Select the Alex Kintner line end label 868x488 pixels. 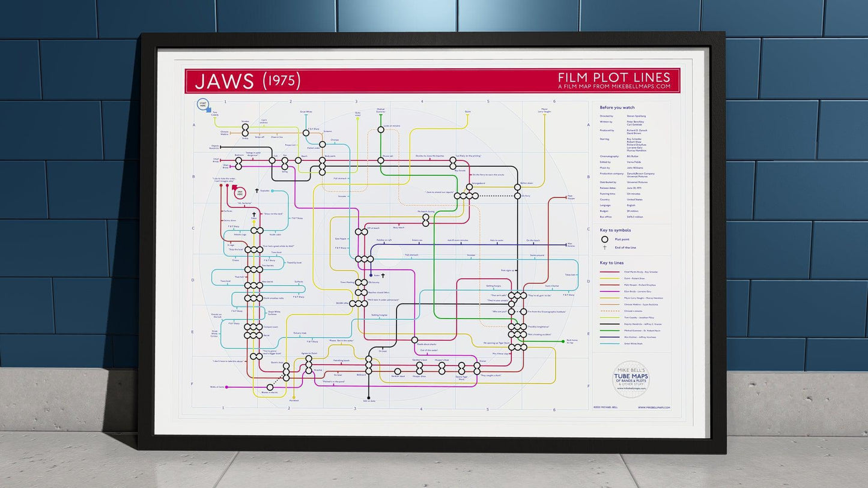point(570,245)
